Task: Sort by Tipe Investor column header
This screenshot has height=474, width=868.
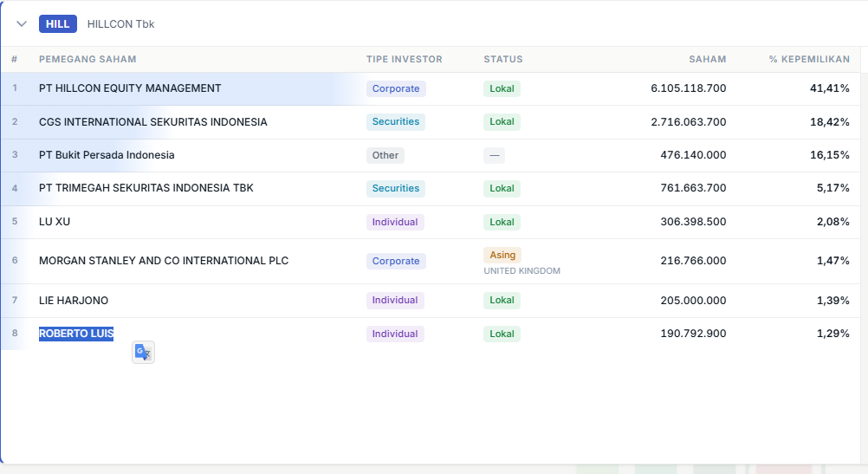Action: (404, 59)
